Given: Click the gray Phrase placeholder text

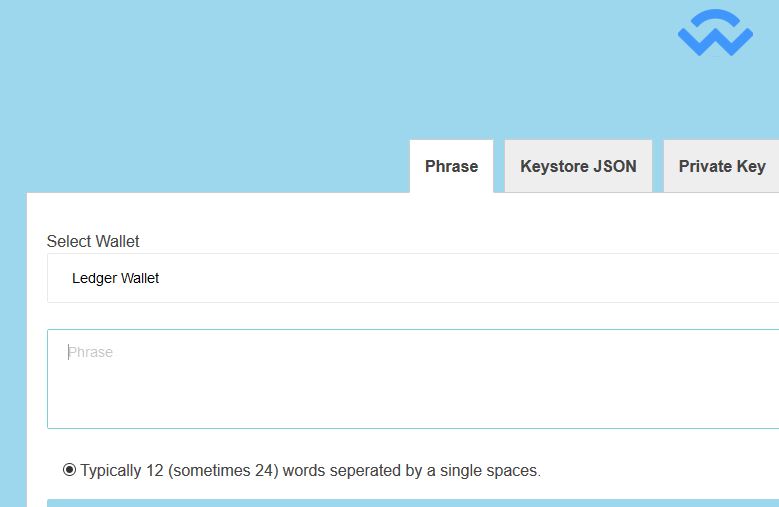Looking at the screenshot, I should (x=90, y=352).
